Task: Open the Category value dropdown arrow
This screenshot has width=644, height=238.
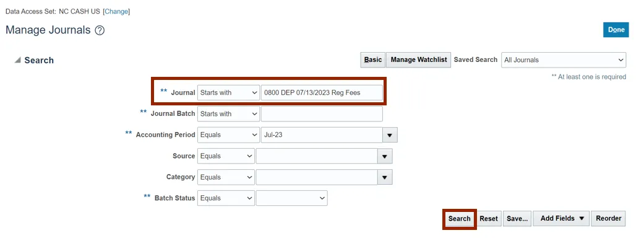Action: [385, 177]
